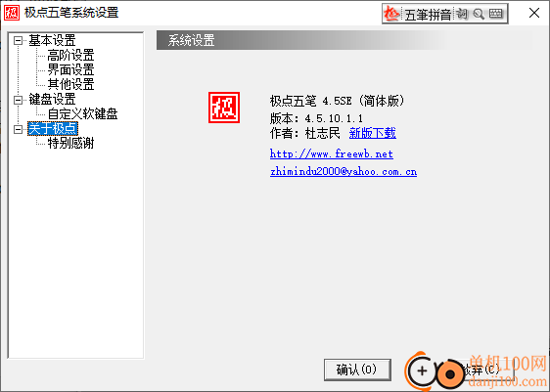The height and width of the screenshot is (392, 550).
Task: Click the 极点 logo on IME bar
Action: [391, 14]
